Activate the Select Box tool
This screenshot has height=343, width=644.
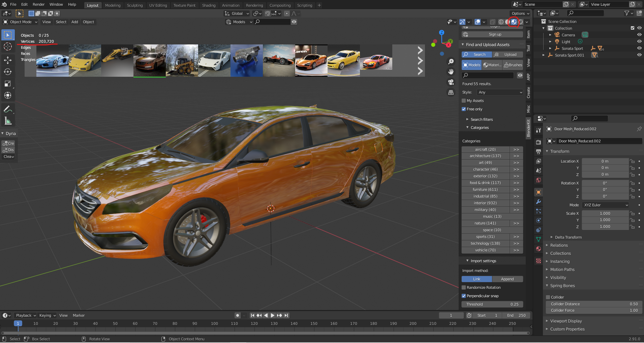pos(8,35)
